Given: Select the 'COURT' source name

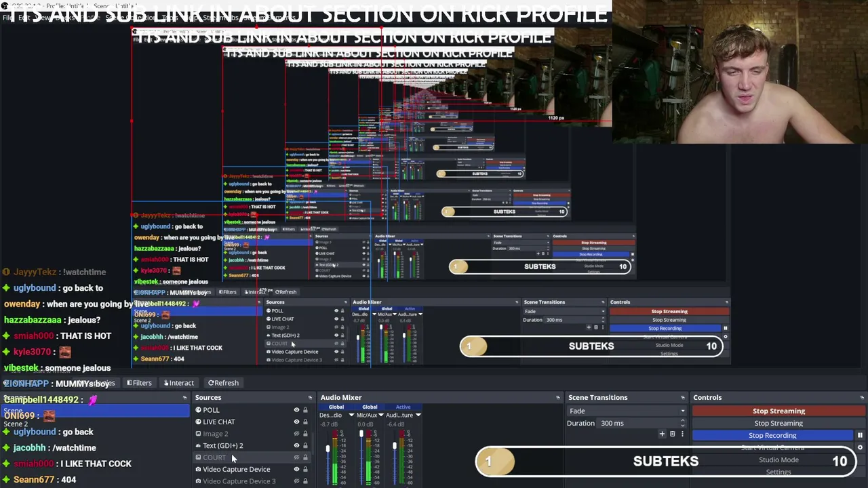Looking at the screenshot, I should pos(214,457).
